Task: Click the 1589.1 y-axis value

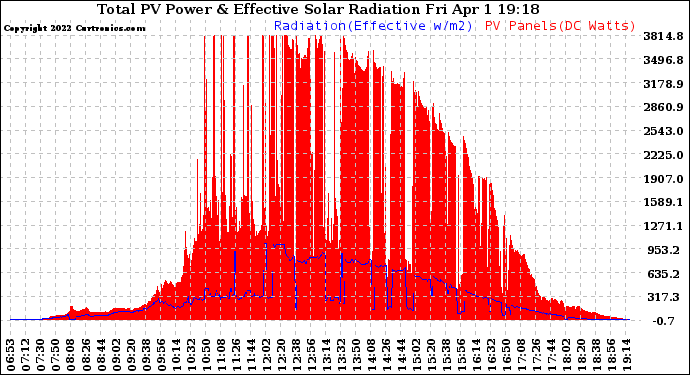Action: pyautogui.click(x=663, y=202)
